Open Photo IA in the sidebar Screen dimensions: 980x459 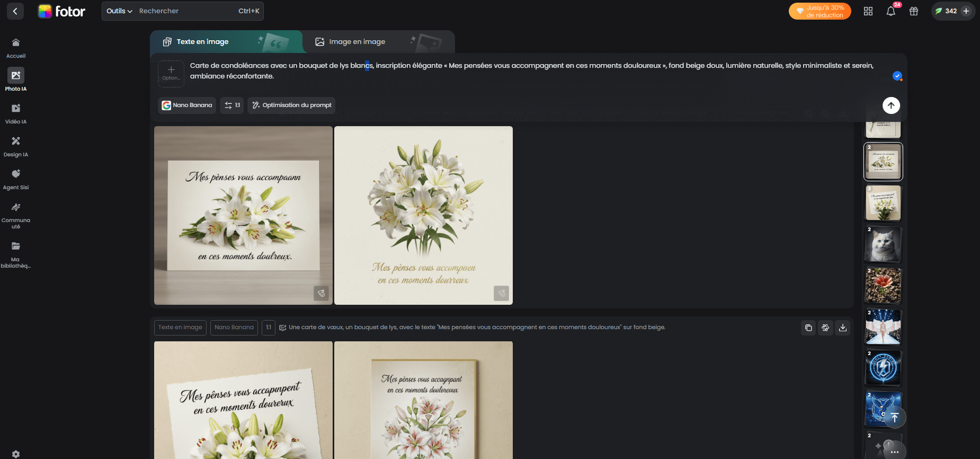(x=16, y=80)
